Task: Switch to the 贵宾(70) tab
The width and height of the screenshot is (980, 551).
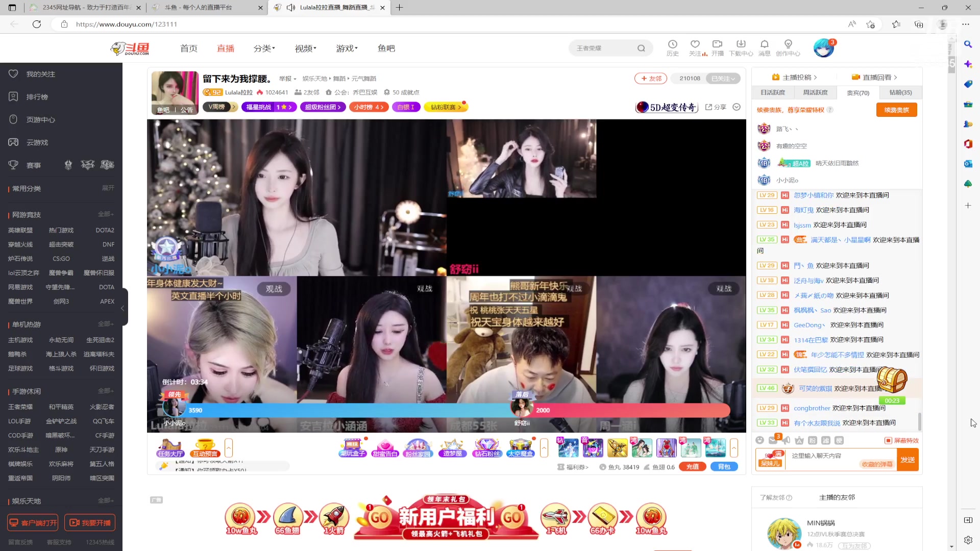Action: pos(859,92)
